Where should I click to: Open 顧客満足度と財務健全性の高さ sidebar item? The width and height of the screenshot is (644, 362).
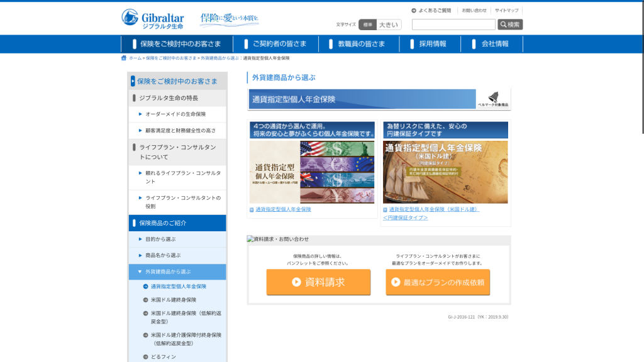point(177,131)
